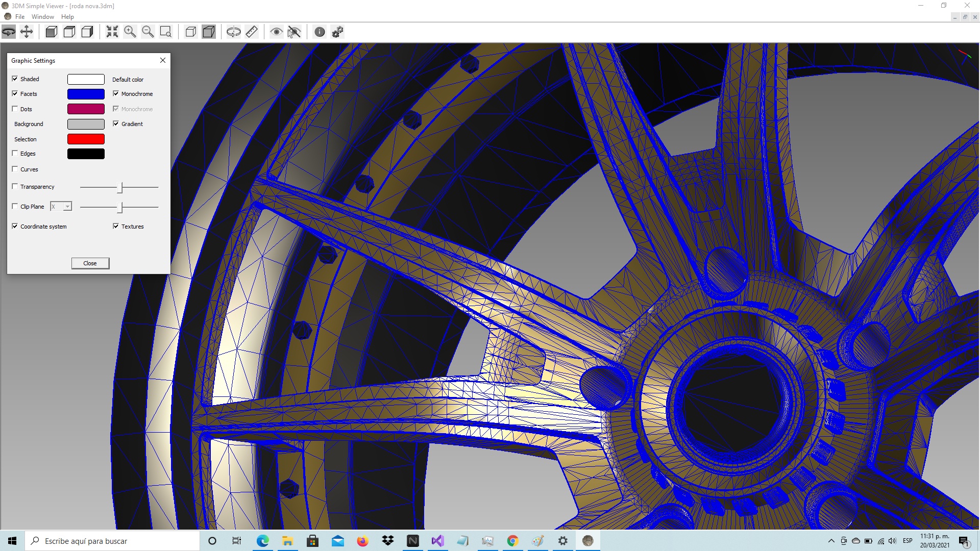
Task: Click the Clip Plane slider handle
Action: coord(120,207)
